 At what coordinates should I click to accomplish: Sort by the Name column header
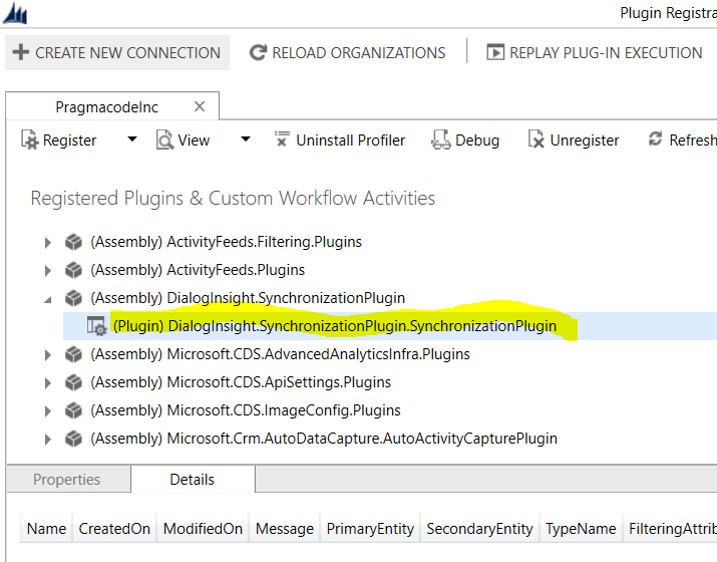coord(47,529)
